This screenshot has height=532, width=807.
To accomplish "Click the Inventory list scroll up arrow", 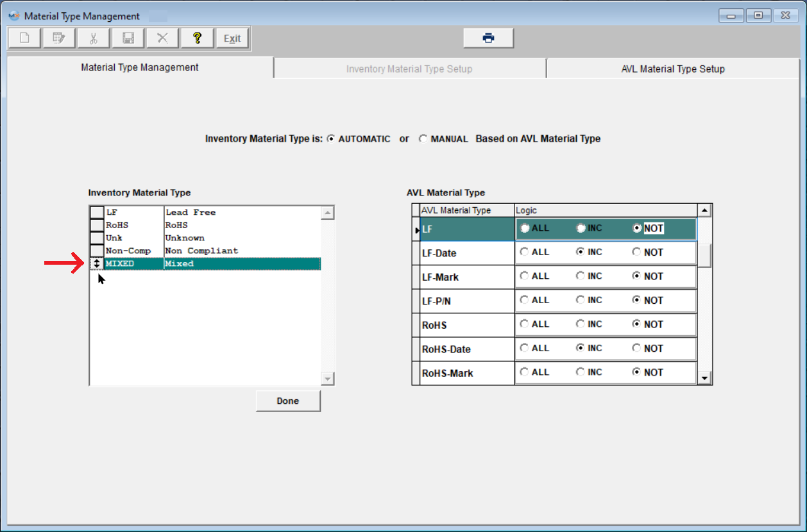I will coord(328,213).
